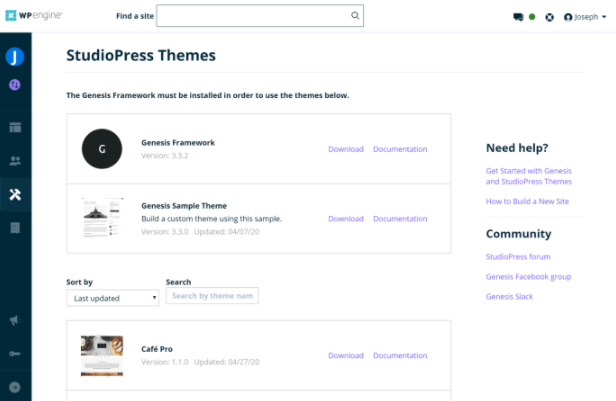This screenshot has height=401, width=616.
Task: Open Genesis Facebook group link
Action: coord(528,277)
